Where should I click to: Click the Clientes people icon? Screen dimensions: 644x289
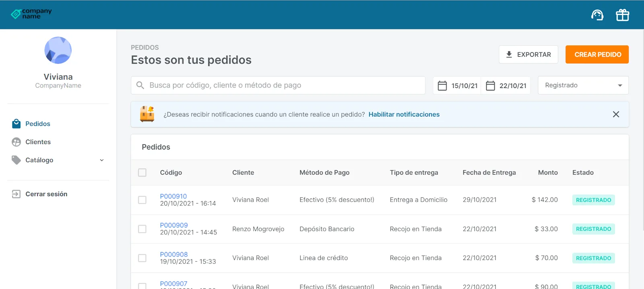tap(16, 142)
